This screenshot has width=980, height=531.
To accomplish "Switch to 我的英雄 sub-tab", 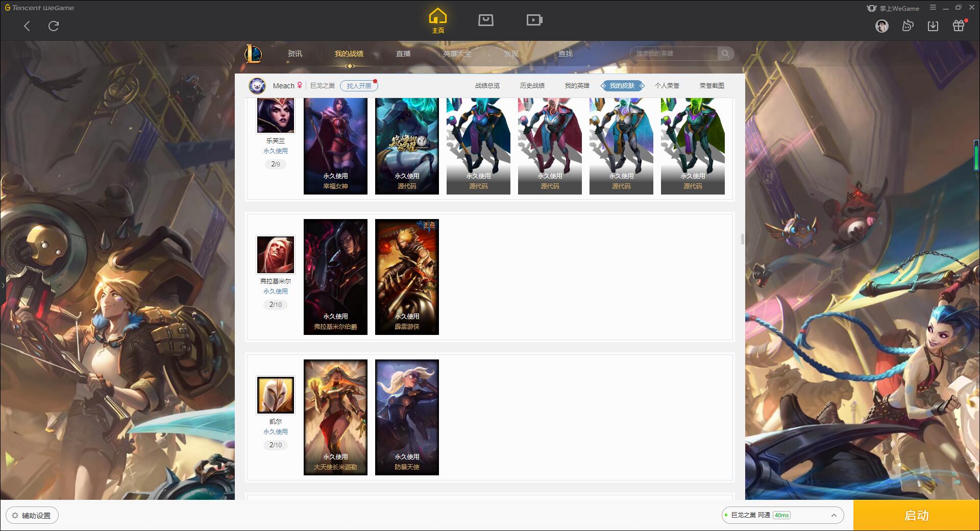I will [577, 86].
